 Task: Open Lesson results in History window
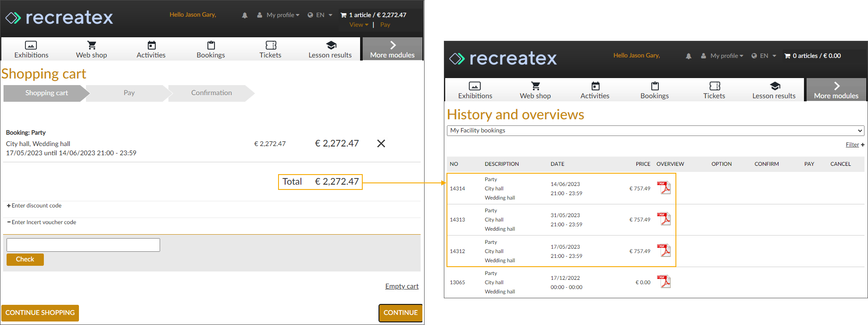[774, 90]
